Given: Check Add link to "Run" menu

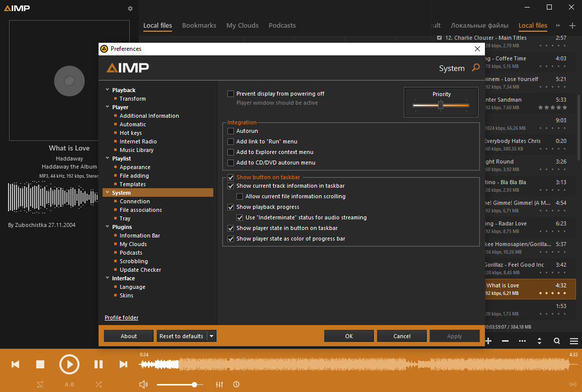Looking at the screenshot, I should [230, 141].
